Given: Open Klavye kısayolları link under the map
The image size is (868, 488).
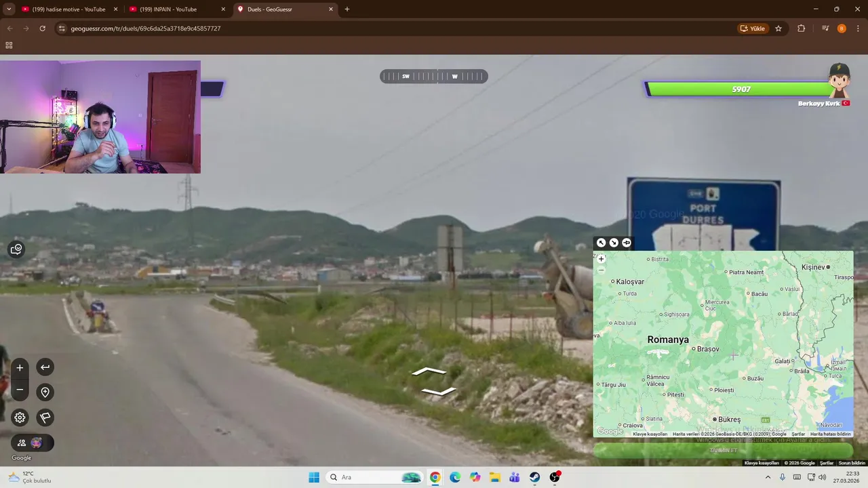Looking at the screenshot, I should (650, 434).
